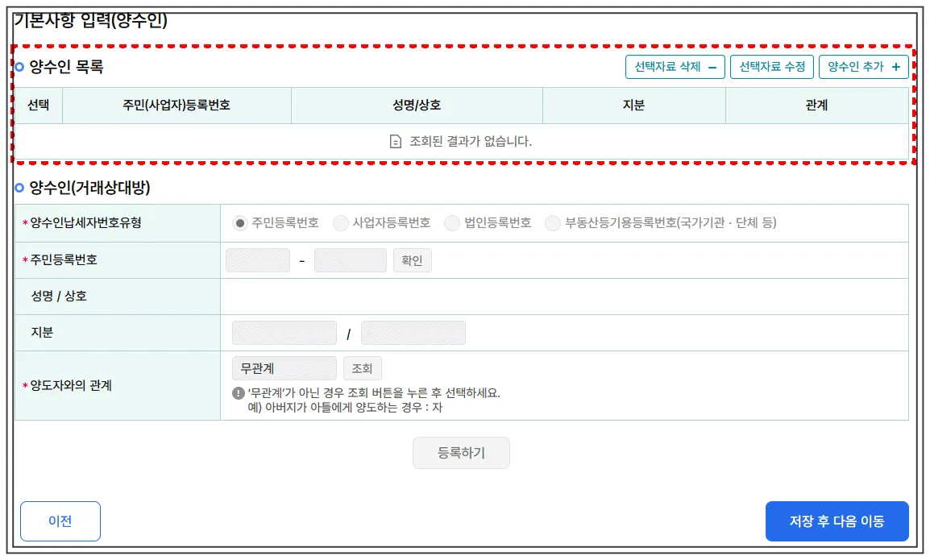Click the 선택자료 수정 button
This screenshot has width=930, height=560.
point(770,67)
